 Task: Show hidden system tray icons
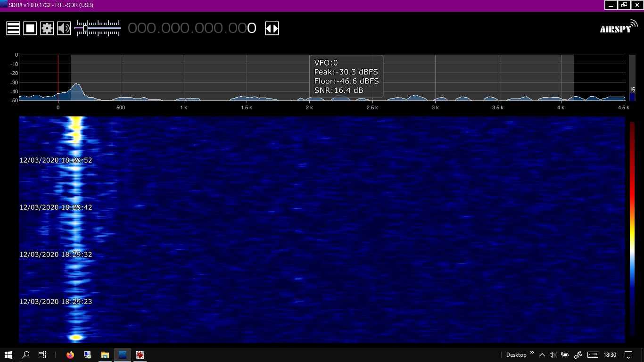[542, 355]
